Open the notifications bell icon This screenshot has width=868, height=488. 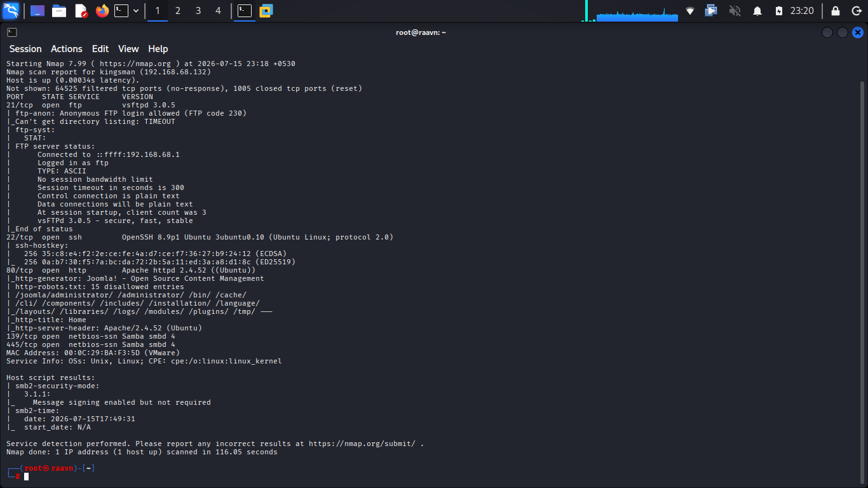[757, 11]
